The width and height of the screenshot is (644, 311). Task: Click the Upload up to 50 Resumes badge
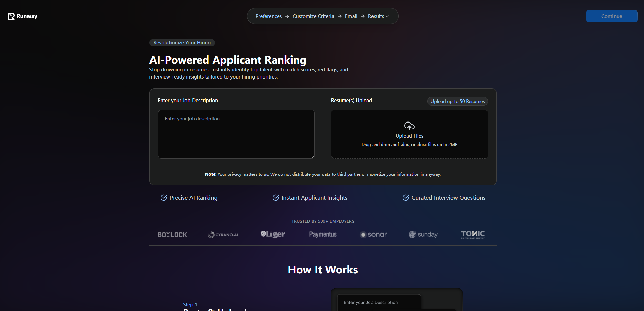click(457, 101)
